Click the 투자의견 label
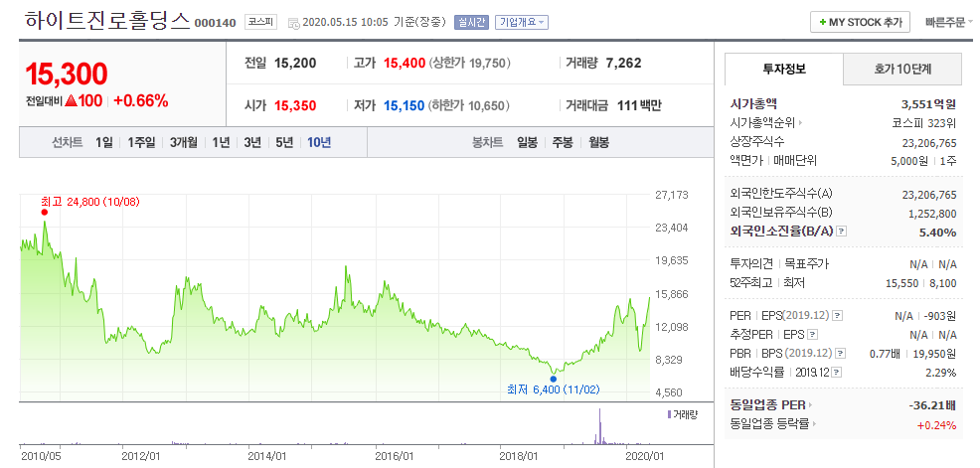Image resolution: width=980 pixels, height=468 pixels. [751, 263]
